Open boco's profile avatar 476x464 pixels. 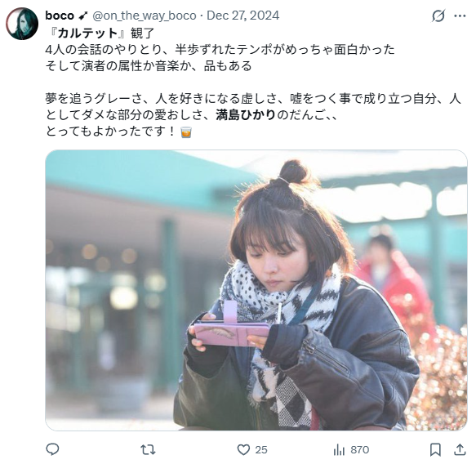pyautogui.click(x=22, y=24)
